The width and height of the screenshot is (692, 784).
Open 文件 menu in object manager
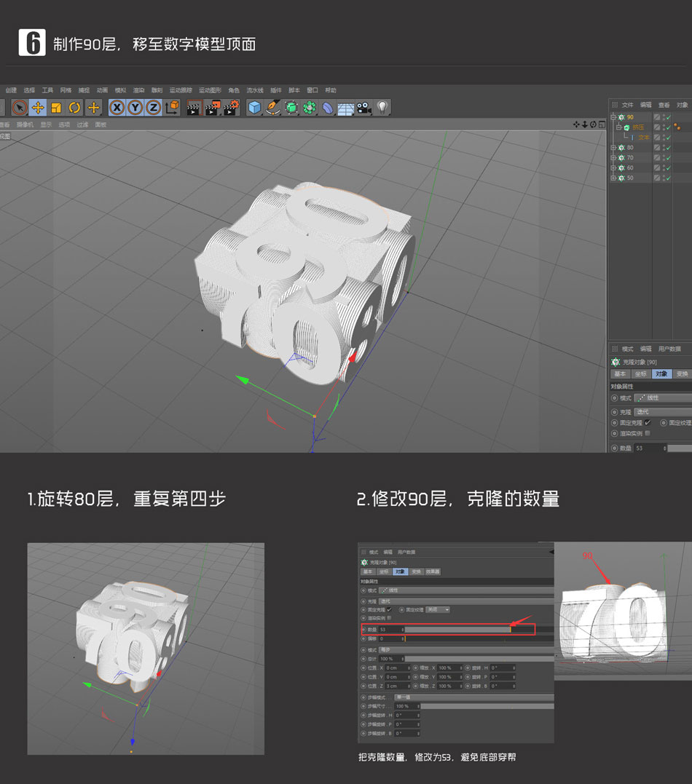click(x=627, y=105)
